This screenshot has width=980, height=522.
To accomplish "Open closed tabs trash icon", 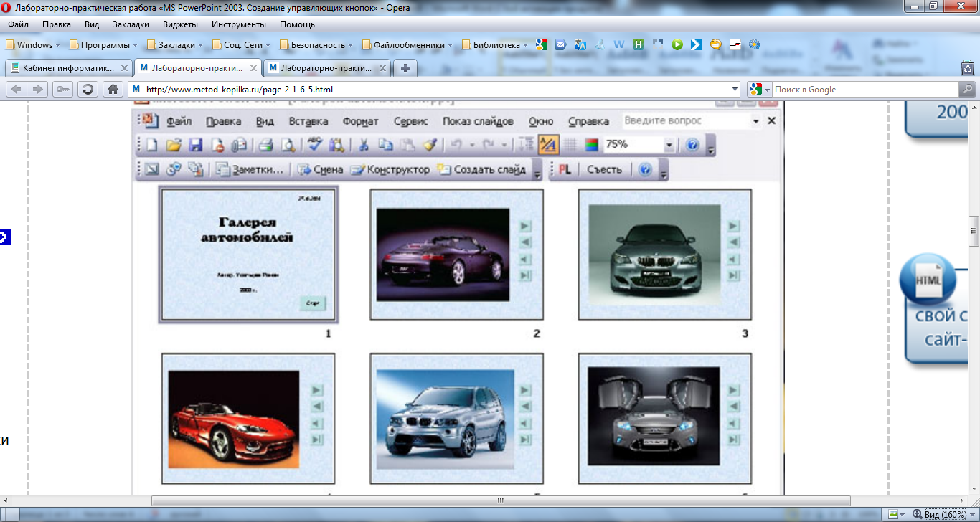I will click(x=968, y=68).
